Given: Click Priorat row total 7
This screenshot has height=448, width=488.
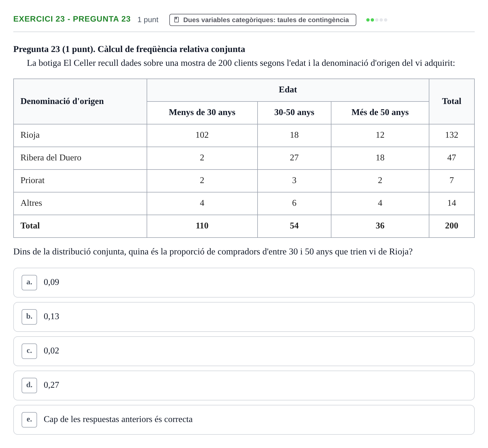Looking at the screenshot, I should click(x=451, y=180).
